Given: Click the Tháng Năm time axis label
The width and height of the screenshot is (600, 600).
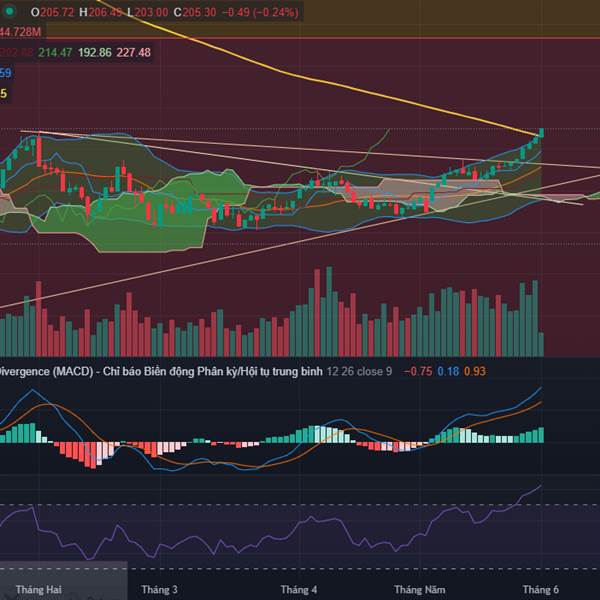Looking at the screenshot, I should point(419,590).
